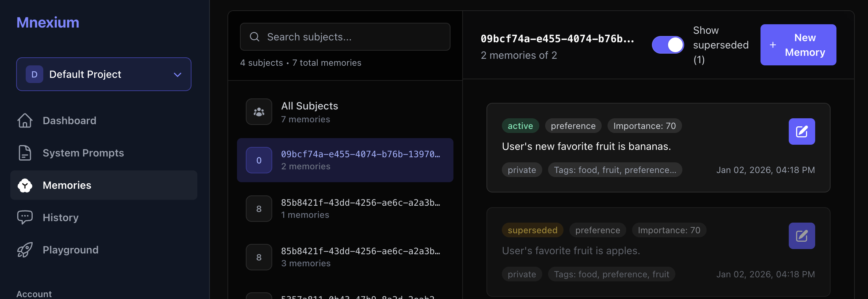Click the search magnifier icon
This screenshot has width=868, height=299.
[x=255, y=37]
